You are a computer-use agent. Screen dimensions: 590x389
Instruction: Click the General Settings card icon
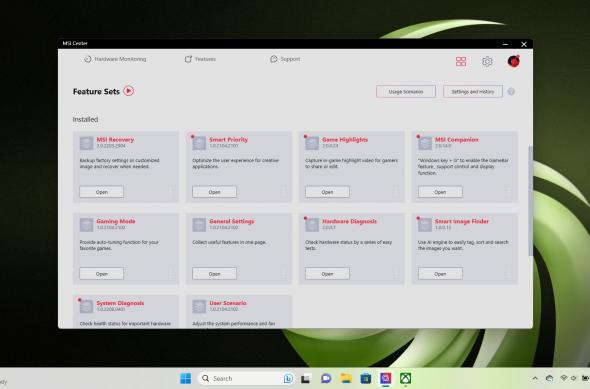pos(199,225)
